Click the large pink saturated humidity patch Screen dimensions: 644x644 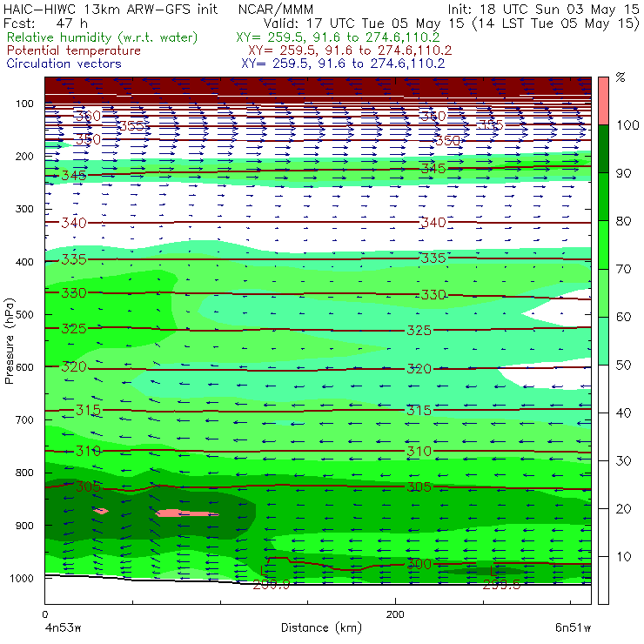click(187, 513)
